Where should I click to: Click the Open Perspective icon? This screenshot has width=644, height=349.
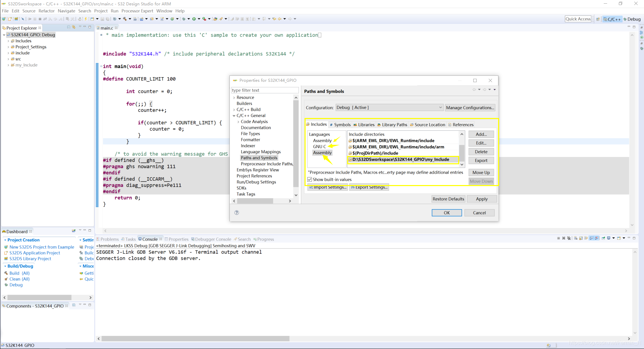click(x=598, y=19)
